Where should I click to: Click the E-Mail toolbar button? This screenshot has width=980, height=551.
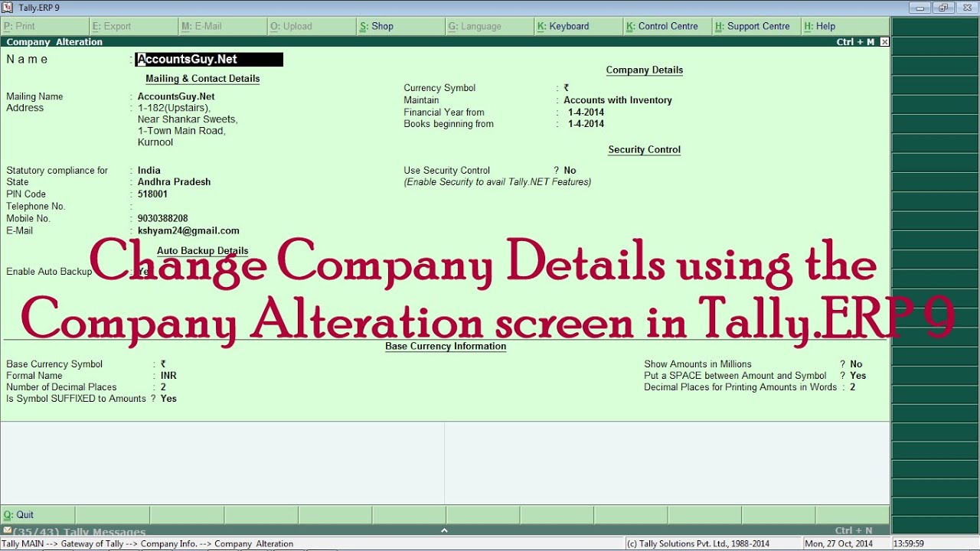[222, 26]
